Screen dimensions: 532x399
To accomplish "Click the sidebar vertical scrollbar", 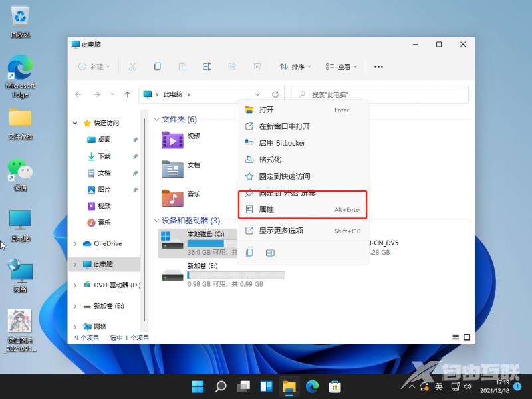I will pyautogui.click(x=144, y=221).
